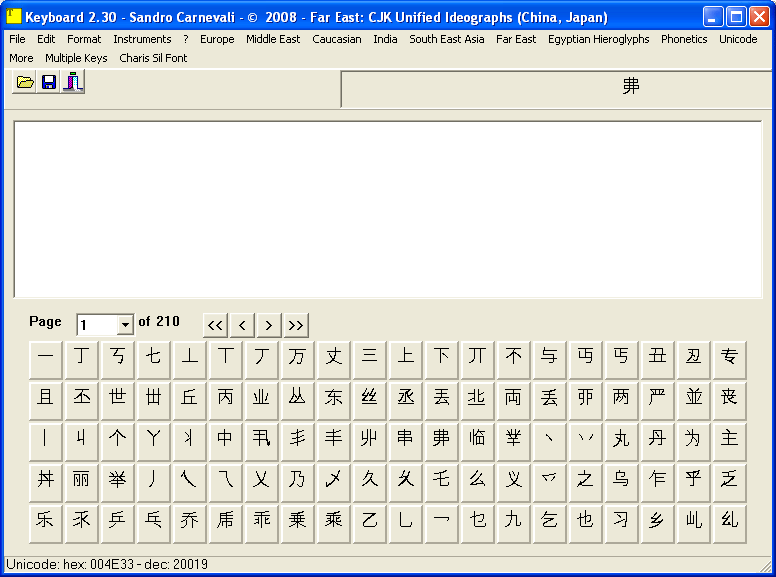
Task: Jump to last page with >> button
Action: pyautogui.click(x=296, y=325)
